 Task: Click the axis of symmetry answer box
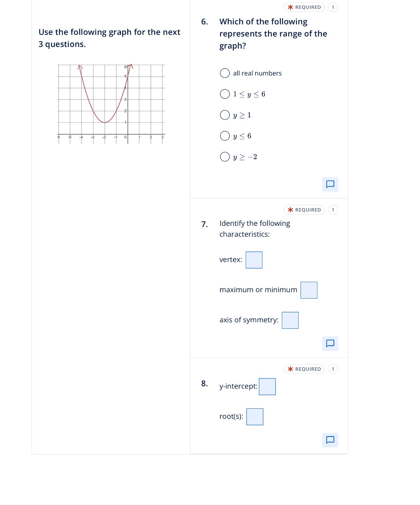tap(290, 320)
